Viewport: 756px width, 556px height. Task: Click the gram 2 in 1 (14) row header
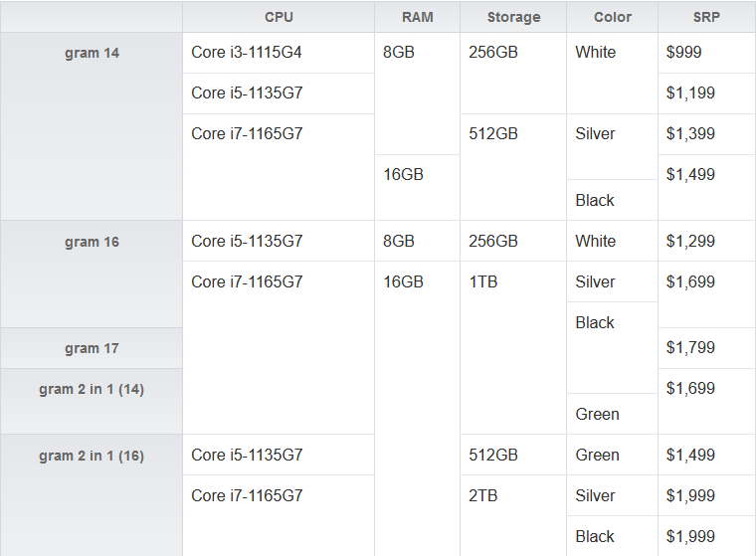pos(92,389)
